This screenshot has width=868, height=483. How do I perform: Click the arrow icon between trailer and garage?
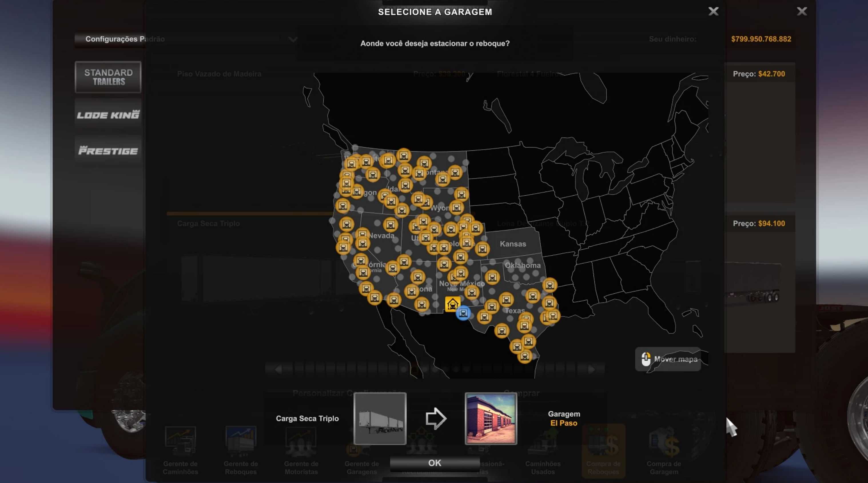pos(436,418)
